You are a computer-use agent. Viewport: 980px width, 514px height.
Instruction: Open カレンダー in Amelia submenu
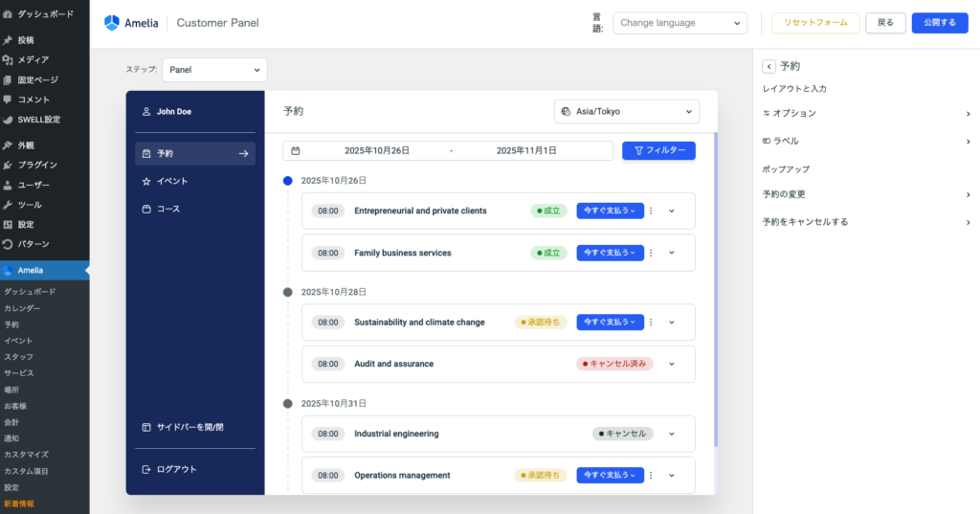pyautogui.click(x=22, y=308)
